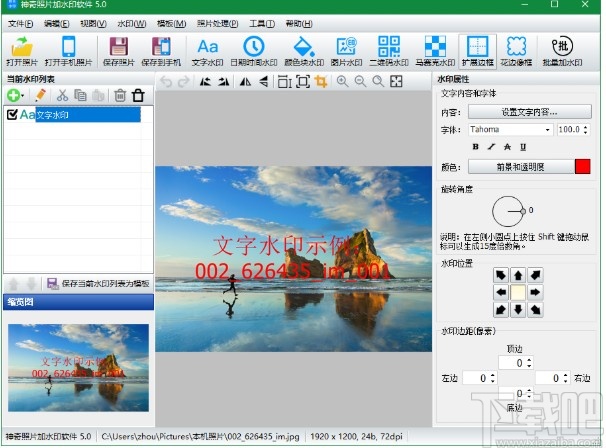Toggle underline U font style
This screenshot has width=606, height=448.
tap(523, 147)
